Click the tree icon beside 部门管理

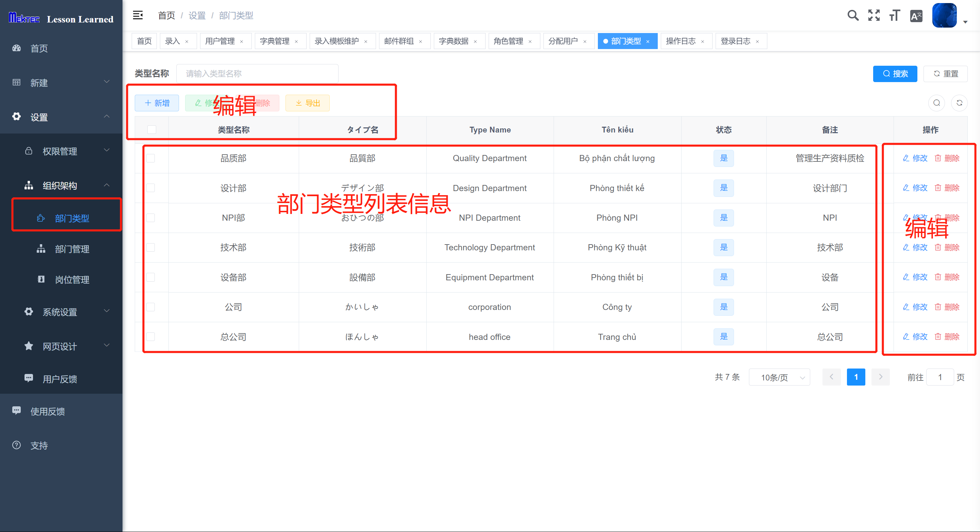(x=41, y=249)
